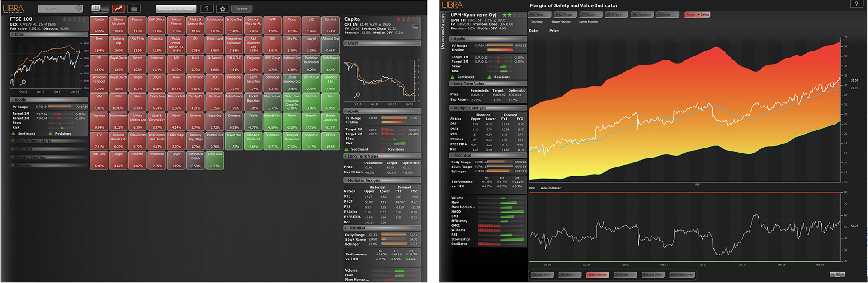The width and height of the screenshot is (868, 283).
Task: Zoom FTSE 100 chart with magnifier icon
Action: pyautogui.click(x=23, y=83)
